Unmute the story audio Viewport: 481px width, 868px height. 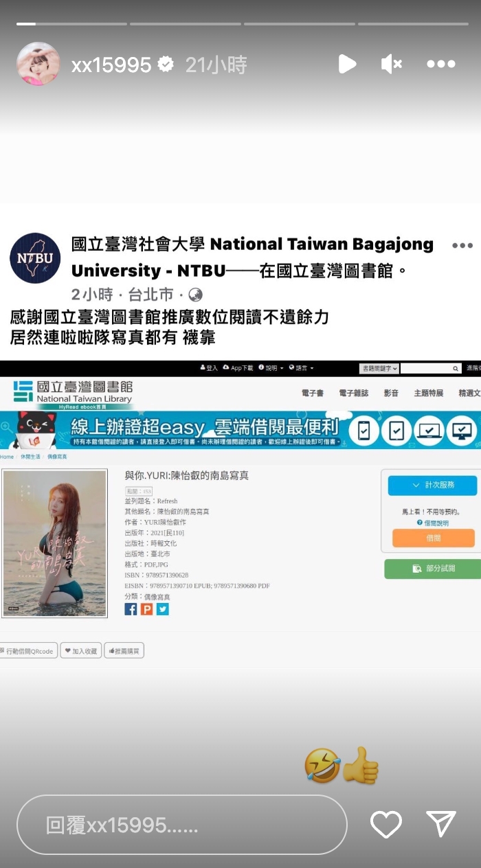pyautogui.click(x=391, y=65)
